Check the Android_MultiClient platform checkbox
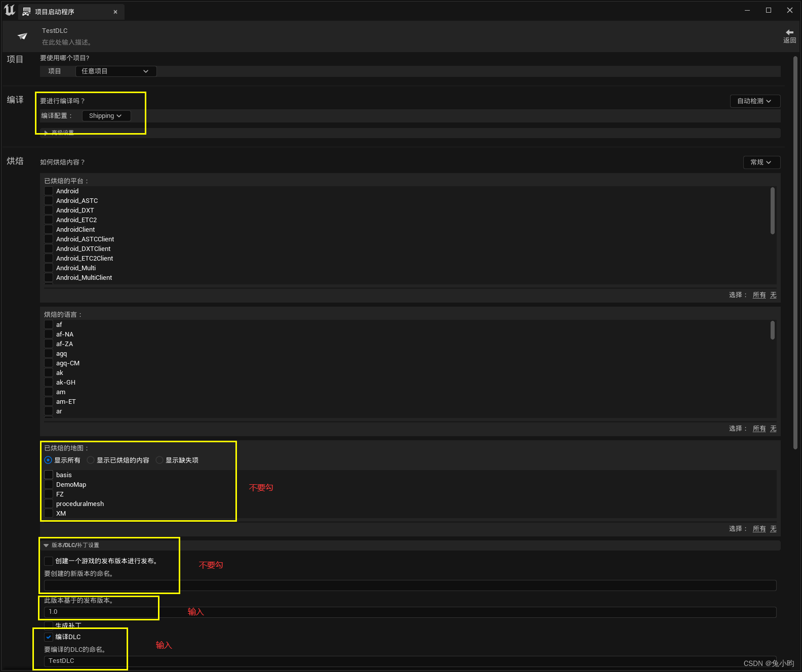This screenshot has width=802, height=672. point(49,277)
